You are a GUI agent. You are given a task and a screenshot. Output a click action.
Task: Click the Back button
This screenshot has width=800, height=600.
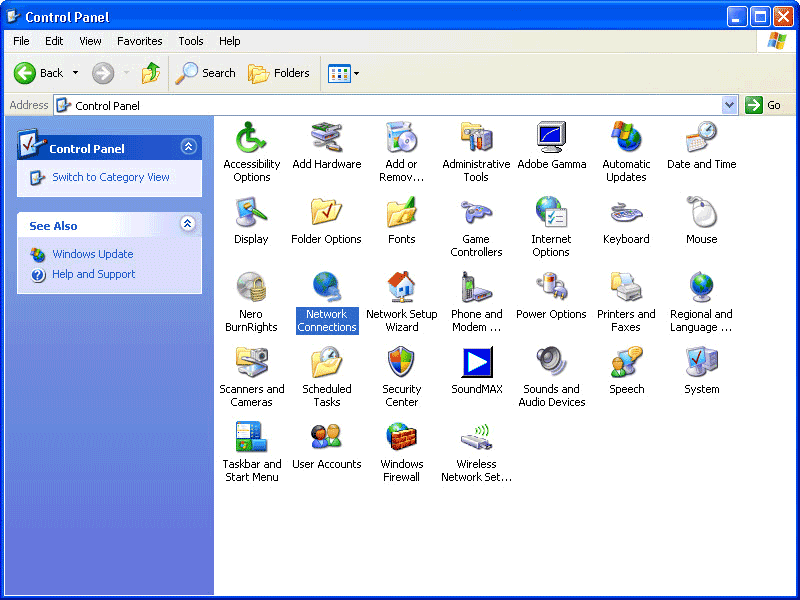39,73
